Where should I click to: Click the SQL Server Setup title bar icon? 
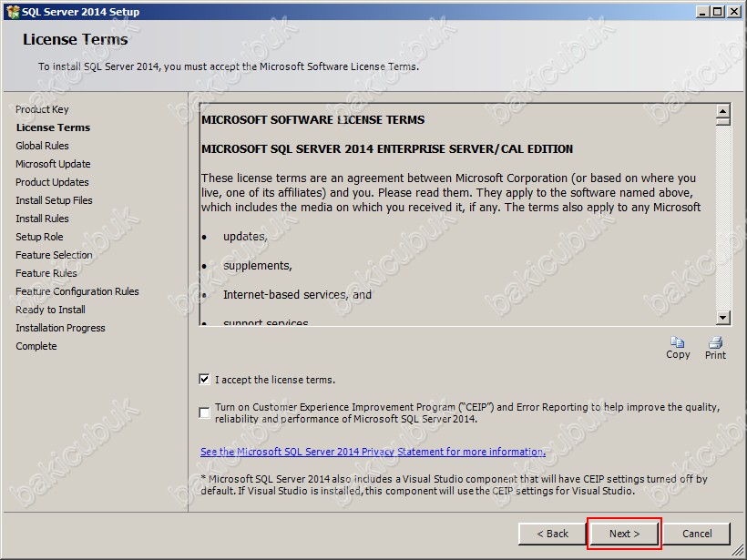13,12
